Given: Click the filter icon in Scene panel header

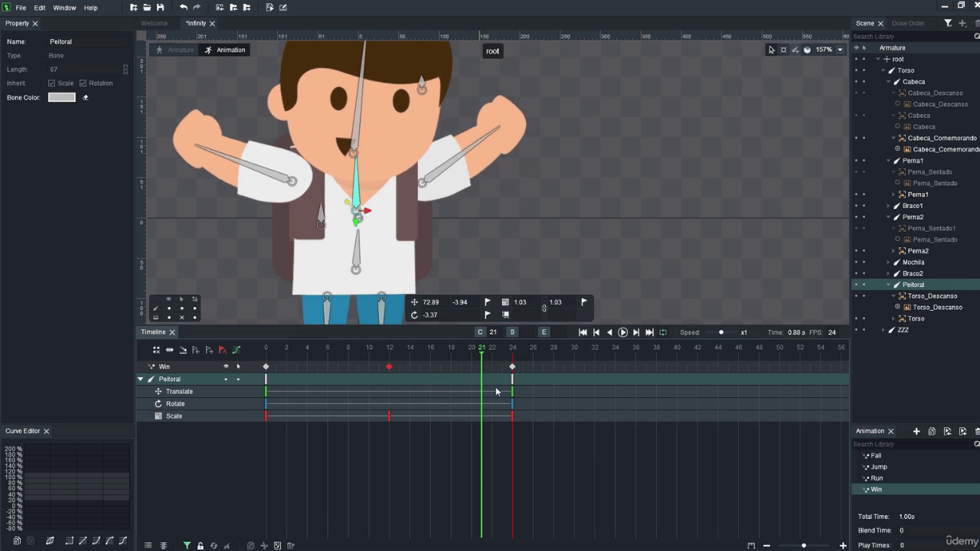Looking at the screenshot, I should 948,23.
